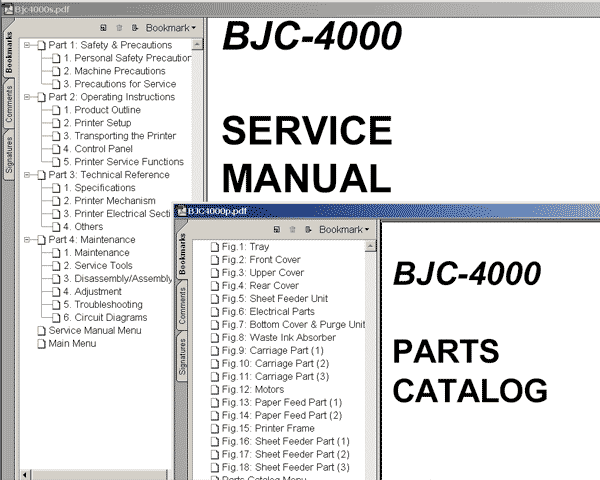
Task: Open Fig.18: Sheet Feeder Part (3) bookmark
Action: [x=286, y=468]
